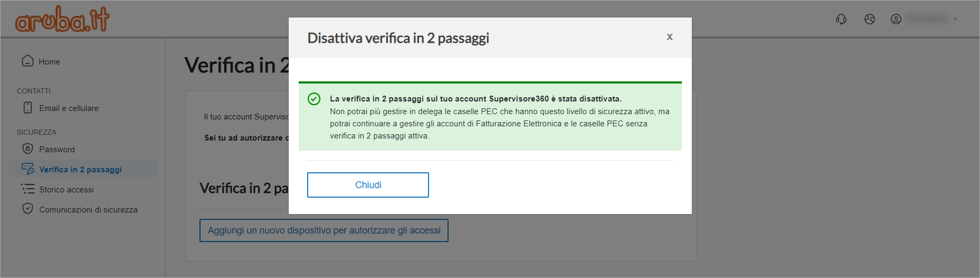The image size is (980, 278).
Task: Click the Password shield icon
Action: coord(27,149)
